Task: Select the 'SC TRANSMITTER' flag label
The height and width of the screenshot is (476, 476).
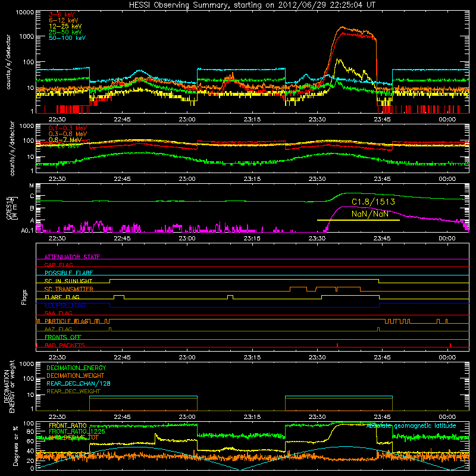Action: (69, 289)
